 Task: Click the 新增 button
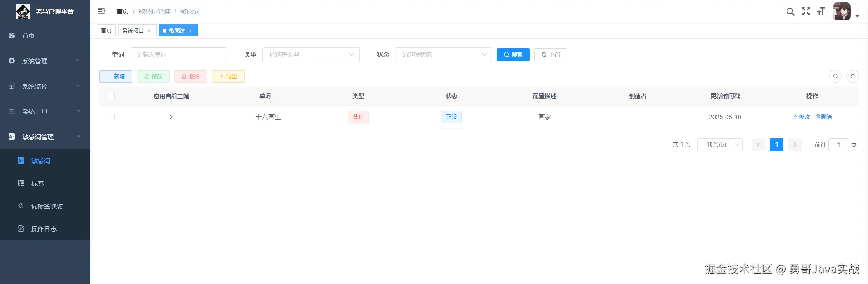coord(115,76)
